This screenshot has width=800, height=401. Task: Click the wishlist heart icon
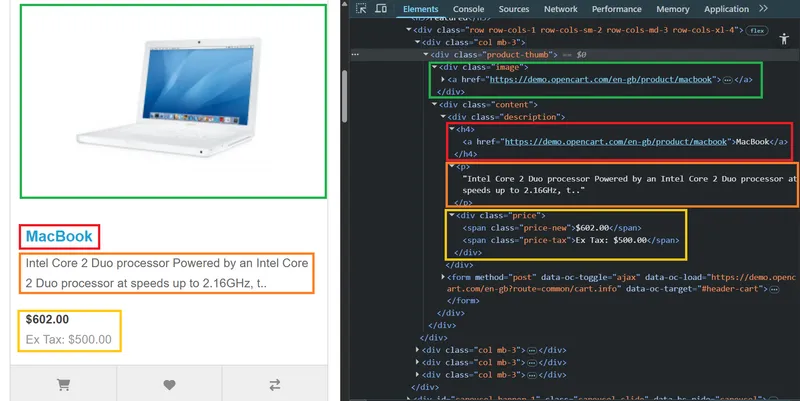click(169, 385)
